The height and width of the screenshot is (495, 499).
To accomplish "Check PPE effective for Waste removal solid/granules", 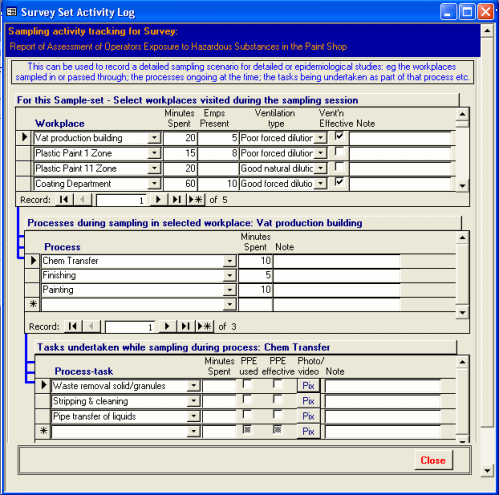I will tap(277, 384).
